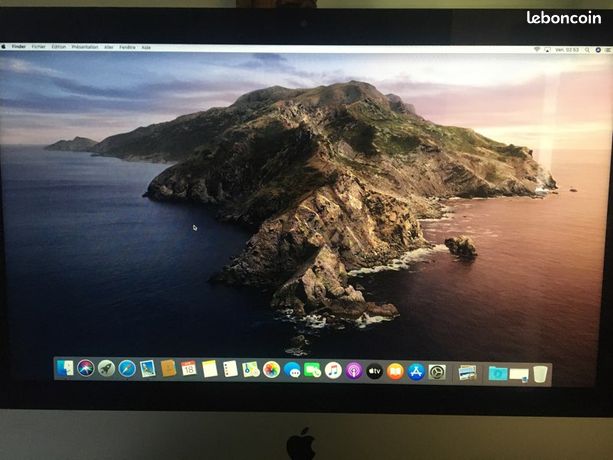Open the Apple menu
The width and height of the screenshot is (613, 460).
pos(4,47)
